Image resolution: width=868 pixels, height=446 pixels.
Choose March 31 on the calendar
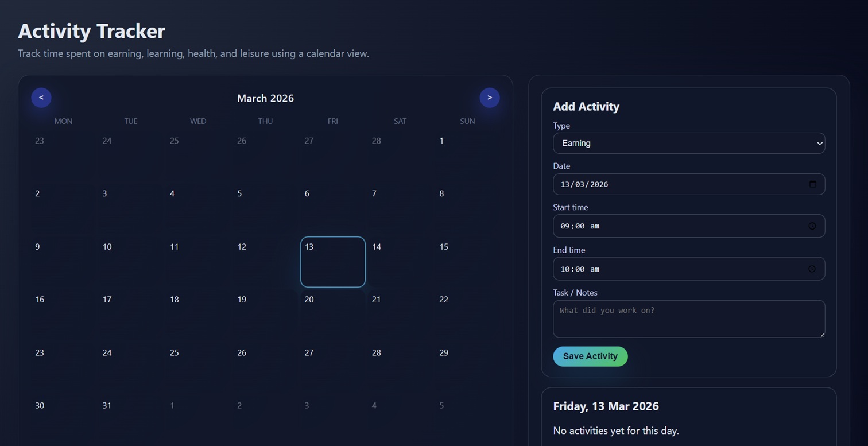tap(130, 420)
